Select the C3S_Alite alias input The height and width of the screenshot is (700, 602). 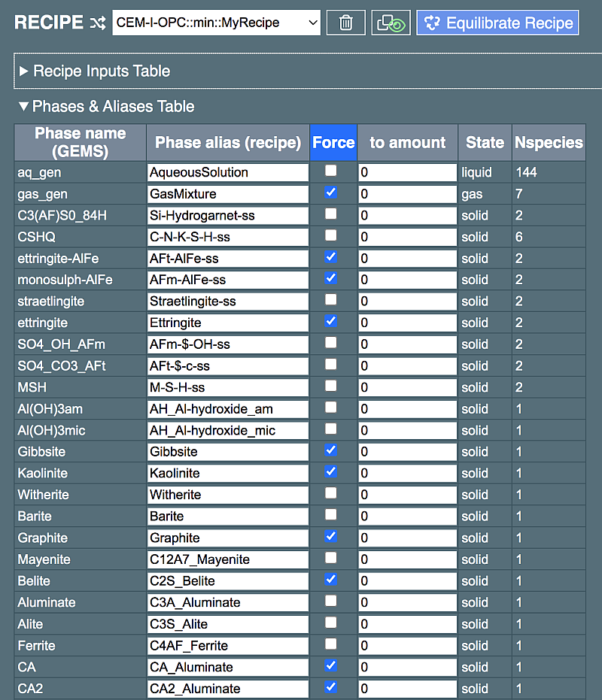[228, 624]
